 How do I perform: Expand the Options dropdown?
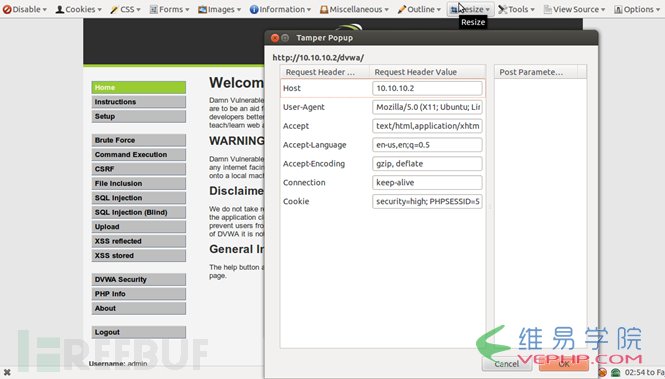[x=637, y=9]
